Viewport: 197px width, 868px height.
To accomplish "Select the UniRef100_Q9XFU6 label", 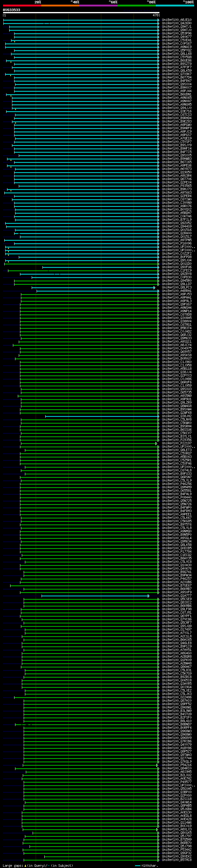I will tap(176, 267).
